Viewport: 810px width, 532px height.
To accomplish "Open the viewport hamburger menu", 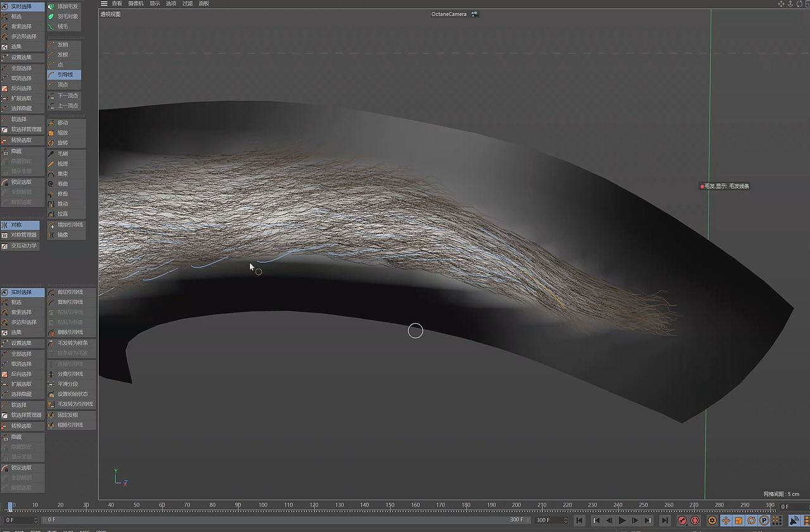I will 104,4.
